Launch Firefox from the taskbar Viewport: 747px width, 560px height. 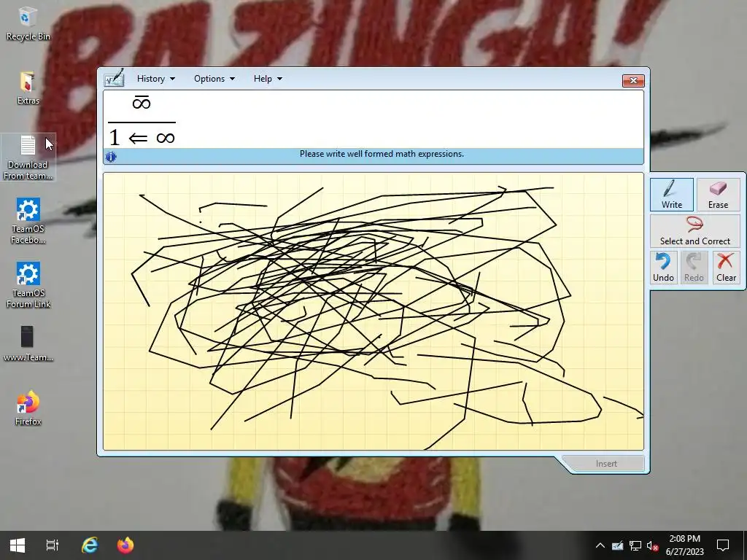coord(125,545)
